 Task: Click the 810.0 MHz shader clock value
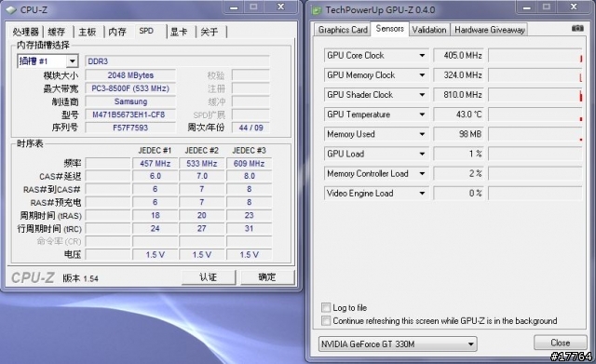(458, 95)
